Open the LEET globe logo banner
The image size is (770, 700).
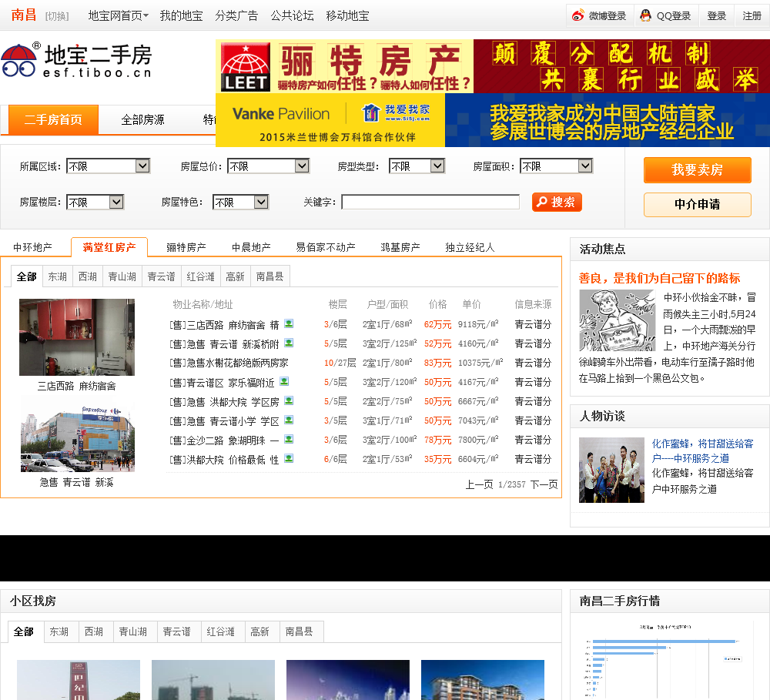[246, 67]
